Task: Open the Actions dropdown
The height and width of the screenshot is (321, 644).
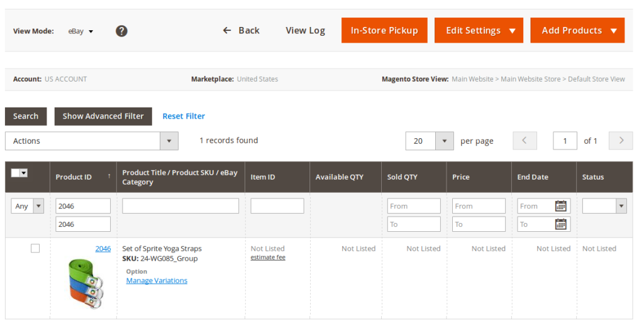Action: click(x=91, y=141)
